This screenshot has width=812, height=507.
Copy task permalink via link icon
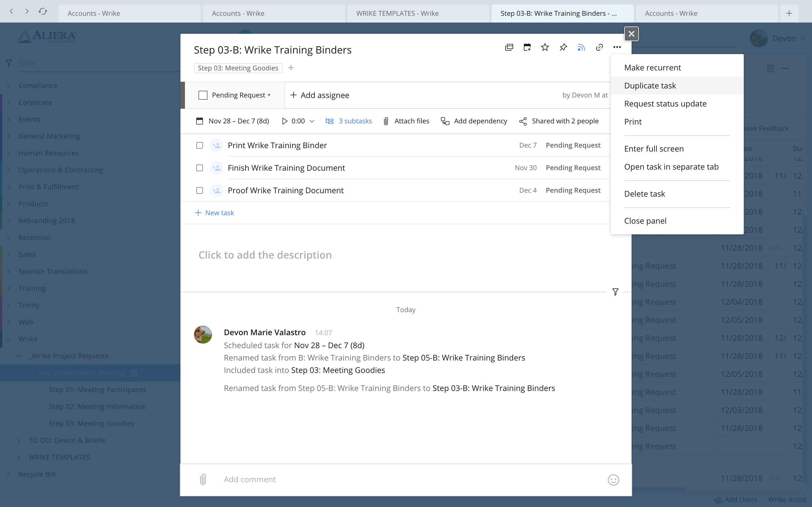click(x=599, y=47)
